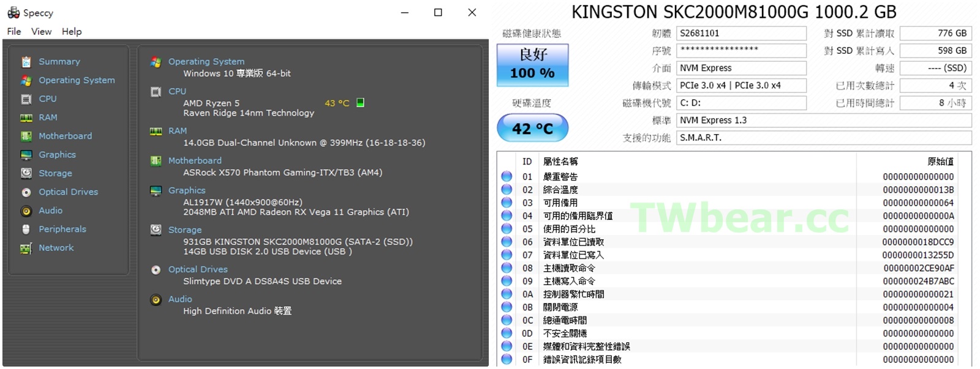Click power on count field showing 4
Viewport: 980px width, 369px height.
[935, 85]
